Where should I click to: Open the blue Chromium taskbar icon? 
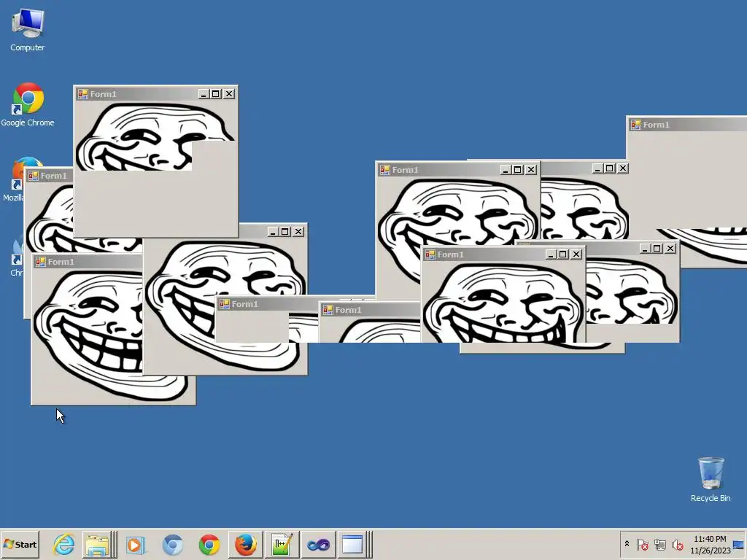click(x=172, y=544)
